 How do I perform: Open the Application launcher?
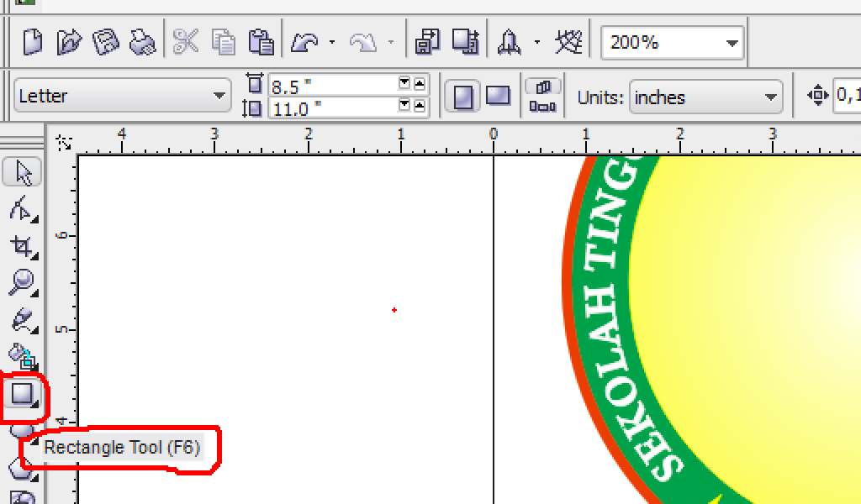coord(509,42)
